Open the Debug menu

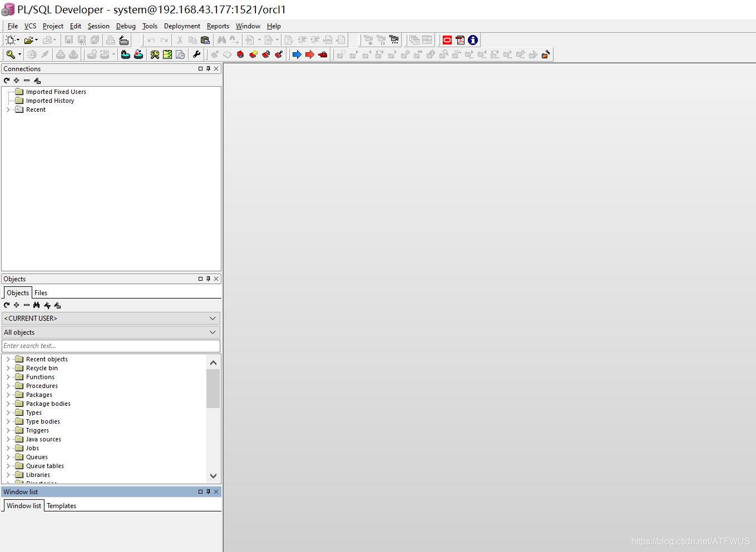coord(126,26)
